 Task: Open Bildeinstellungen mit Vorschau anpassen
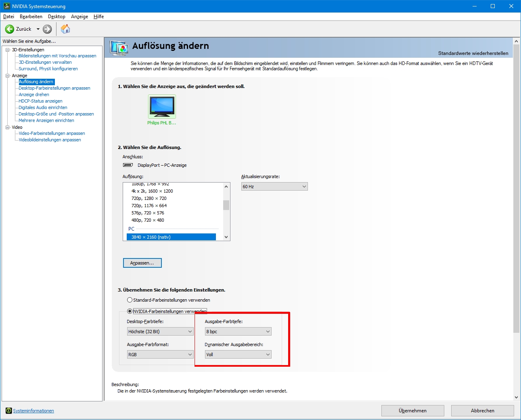[x=57, y=56]
